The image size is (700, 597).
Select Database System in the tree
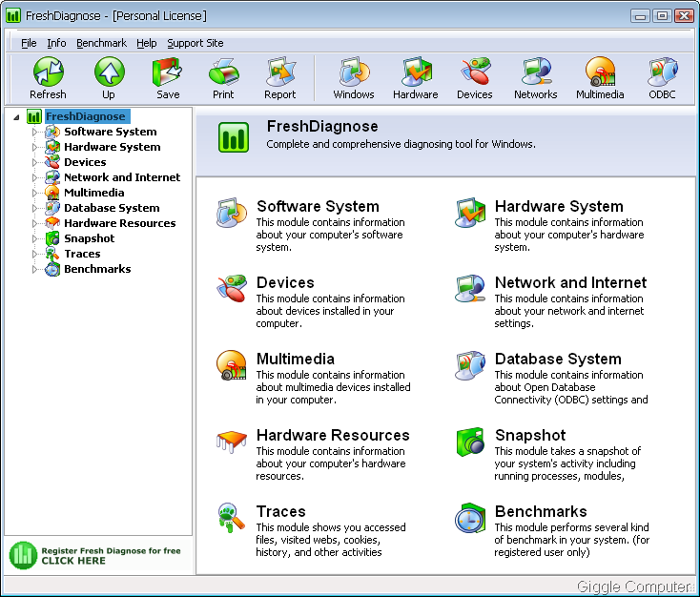(x=112, y=208)
